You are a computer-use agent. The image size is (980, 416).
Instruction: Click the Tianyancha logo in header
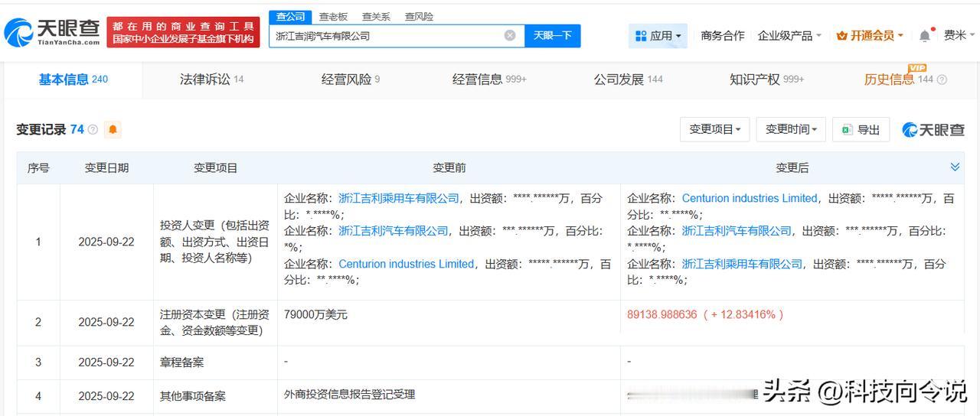point(52,31)
